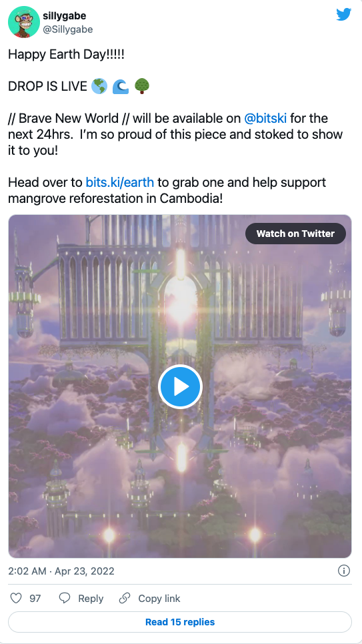The image size is (362, 644).
Task: Play the Brave New World video
Action: click(180, 386)
